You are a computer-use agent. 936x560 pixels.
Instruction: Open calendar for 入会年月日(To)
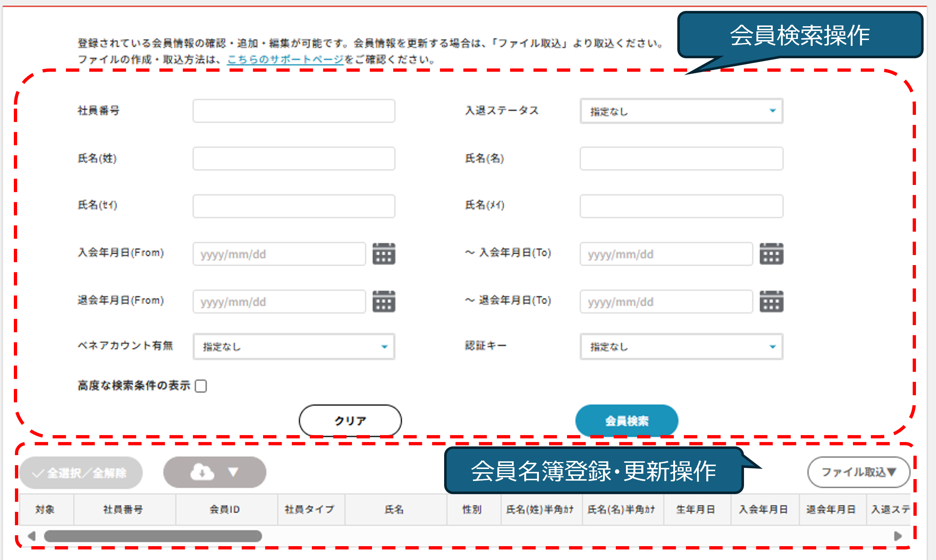click(771, 253)
